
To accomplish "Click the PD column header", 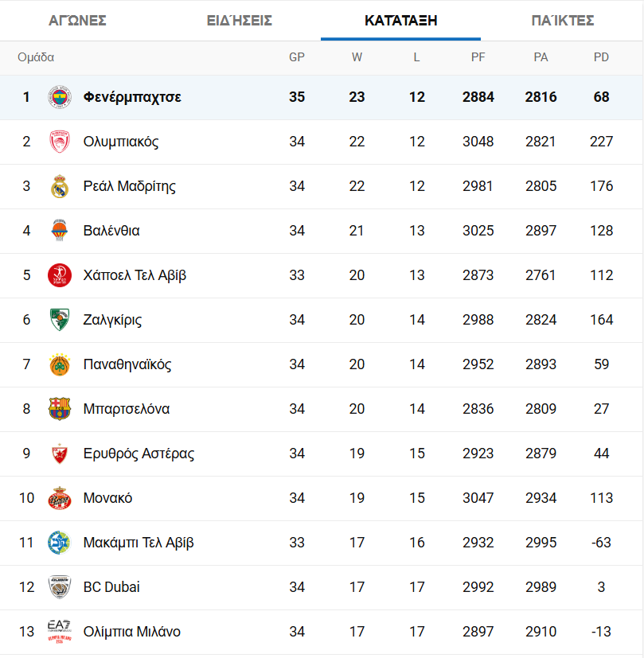I will (601, 57).
